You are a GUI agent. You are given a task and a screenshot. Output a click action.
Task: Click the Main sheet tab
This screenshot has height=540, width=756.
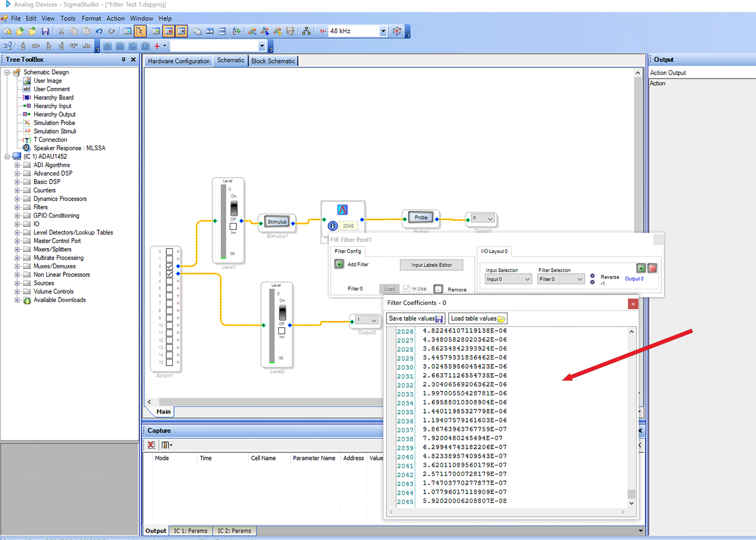tap(163, 411)
